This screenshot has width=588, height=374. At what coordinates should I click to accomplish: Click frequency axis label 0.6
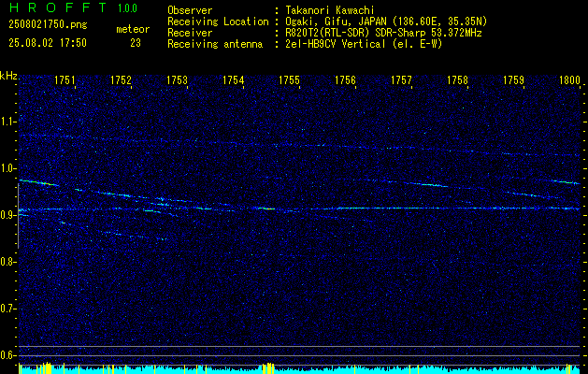pyautogui.click(x=8, y=355)
